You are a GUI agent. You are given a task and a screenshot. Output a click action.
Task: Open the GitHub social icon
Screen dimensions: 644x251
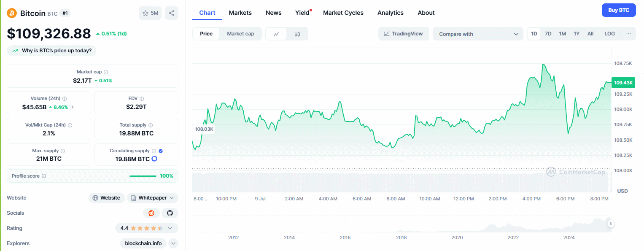170,213
